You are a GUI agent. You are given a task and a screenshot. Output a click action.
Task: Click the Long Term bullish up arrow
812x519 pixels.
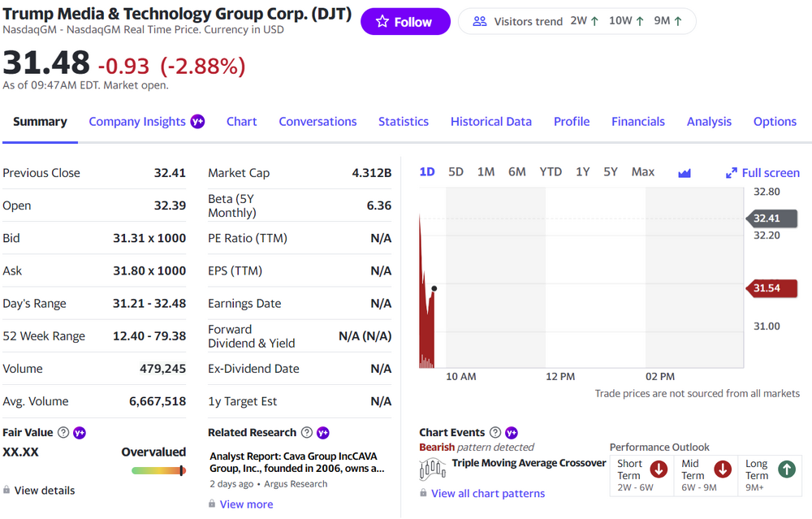click(x=786, y=469)
